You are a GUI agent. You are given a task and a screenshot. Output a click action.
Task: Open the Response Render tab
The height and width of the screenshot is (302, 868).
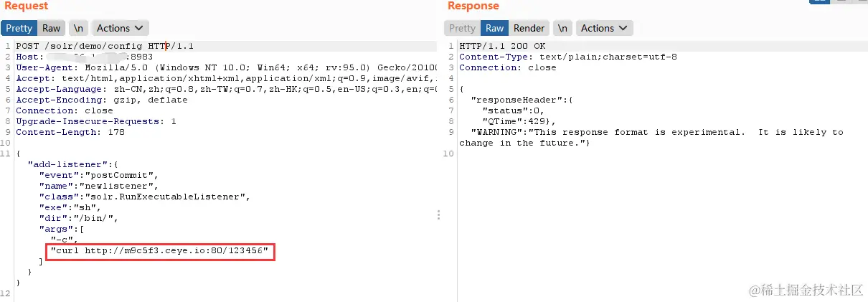coord(529,28)
